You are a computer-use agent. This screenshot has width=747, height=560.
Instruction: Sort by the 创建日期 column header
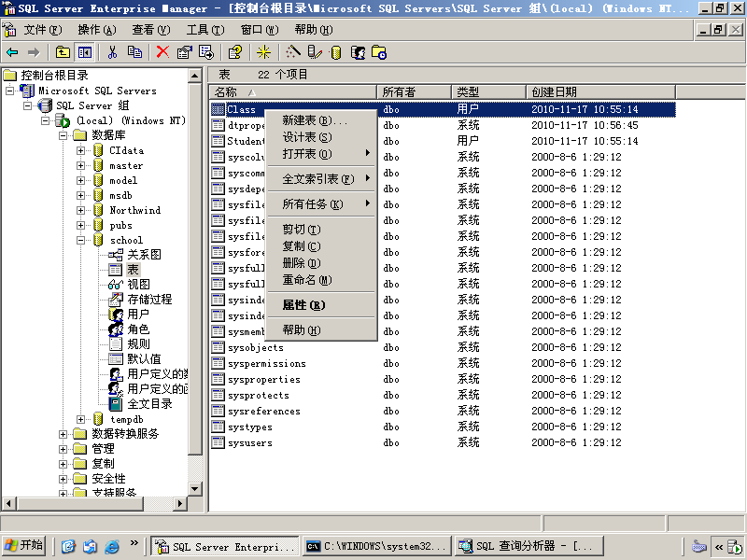[600, 91]
